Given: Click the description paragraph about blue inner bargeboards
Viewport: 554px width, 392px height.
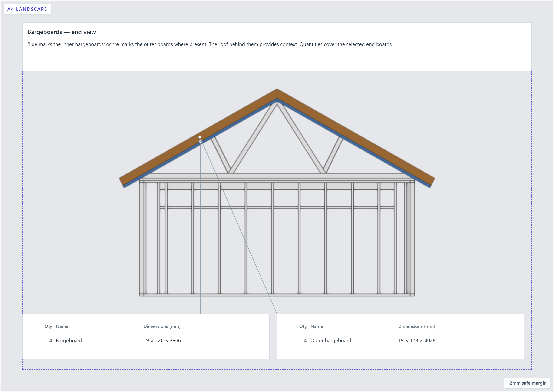Looking at the screenshot, I should click(x=210, y=44).
